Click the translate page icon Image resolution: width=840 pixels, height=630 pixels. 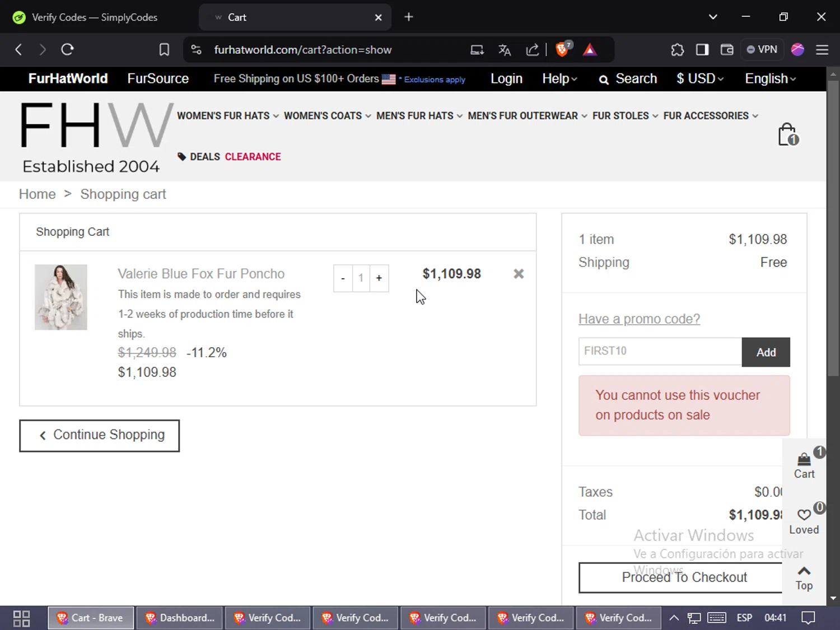505,50
